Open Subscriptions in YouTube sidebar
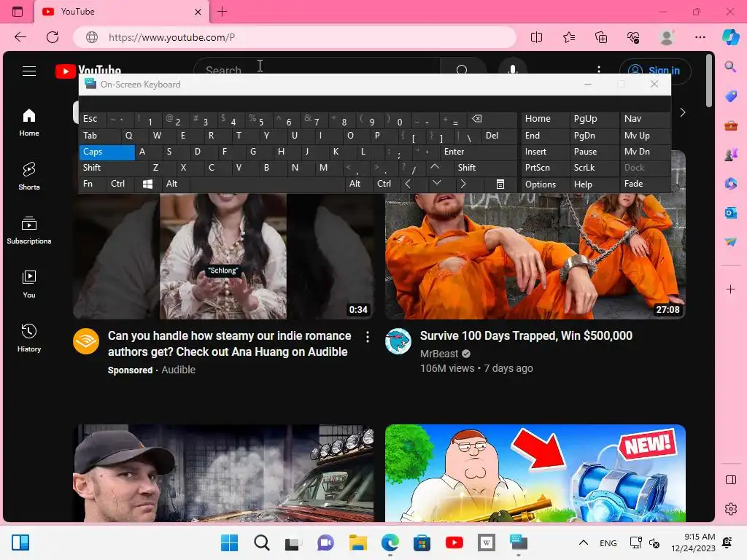 pos(29,230)
